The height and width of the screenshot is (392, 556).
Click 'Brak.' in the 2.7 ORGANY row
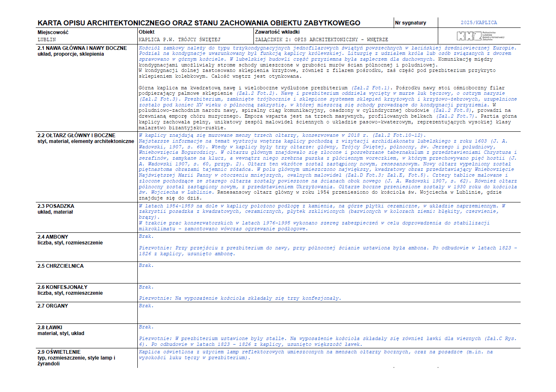146,306
